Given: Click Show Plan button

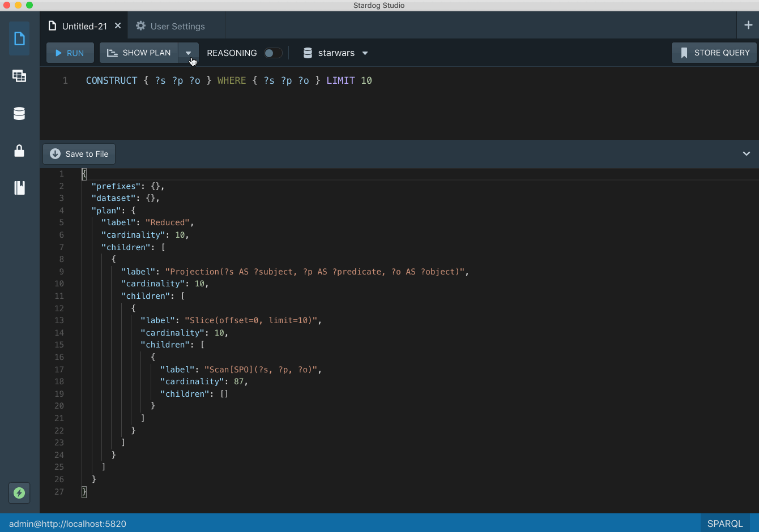Looking at the screenshot, I should tap(139, 53).
